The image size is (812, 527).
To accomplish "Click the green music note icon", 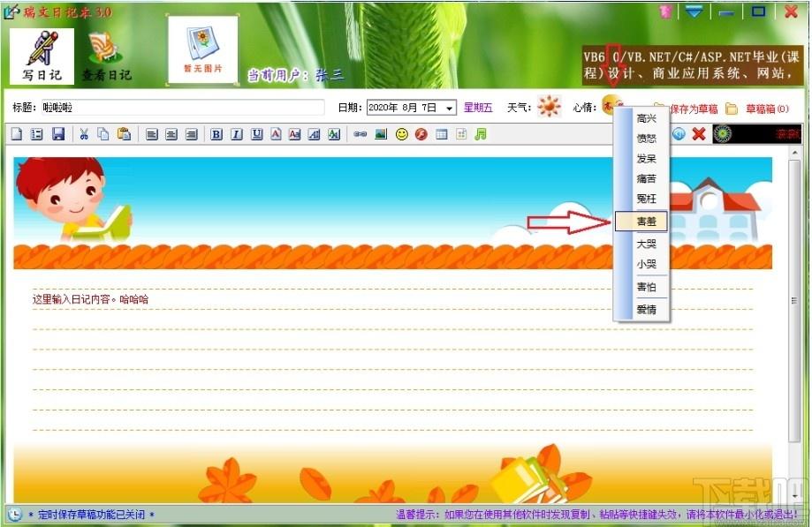I will coord(481,134).
